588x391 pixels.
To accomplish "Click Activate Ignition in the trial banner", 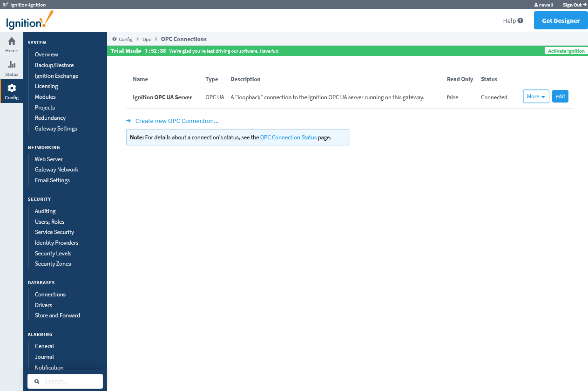I will pos(566,50).
